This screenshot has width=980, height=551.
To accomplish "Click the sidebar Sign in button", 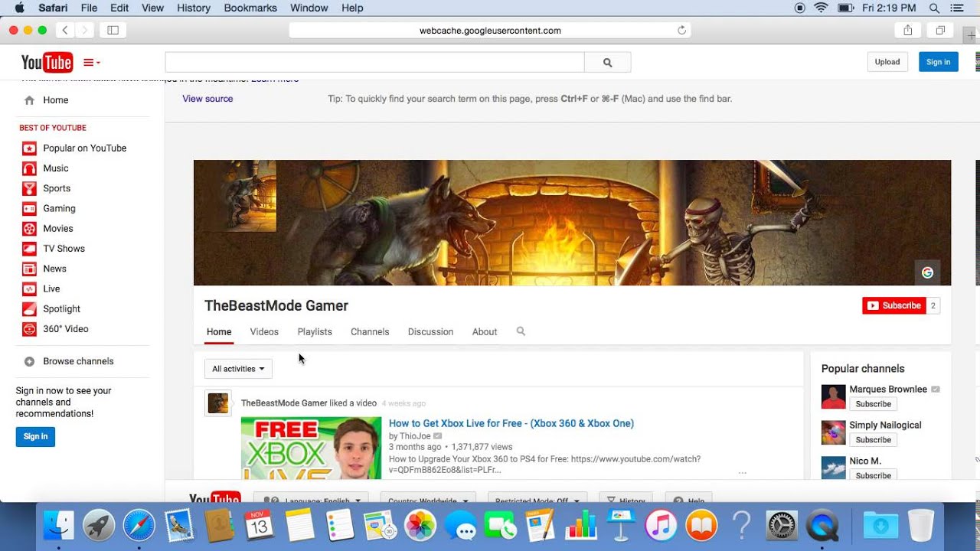I will pyautogui.click(x=35, y=437).
